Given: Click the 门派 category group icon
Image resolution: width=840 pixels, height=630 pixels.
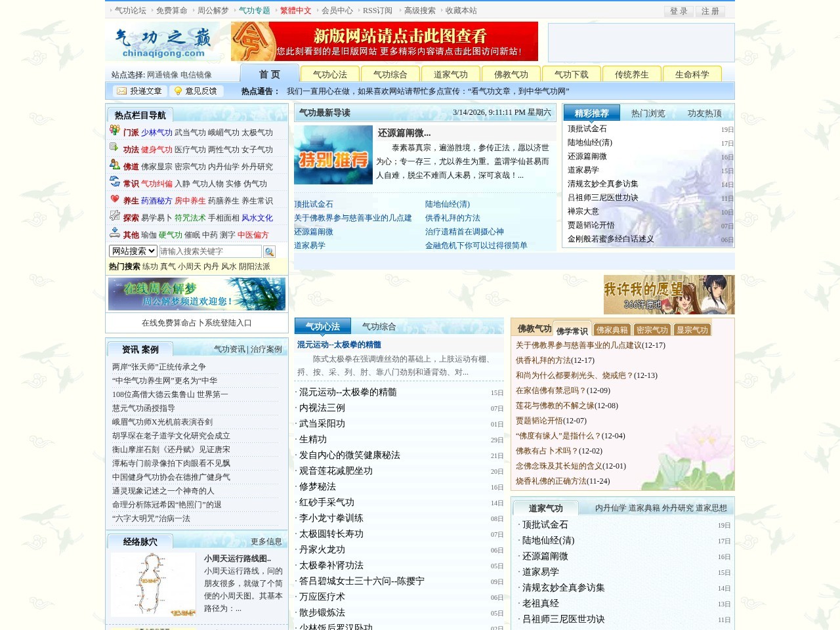Looking at the screenshot, I should (x=114, y=131).
